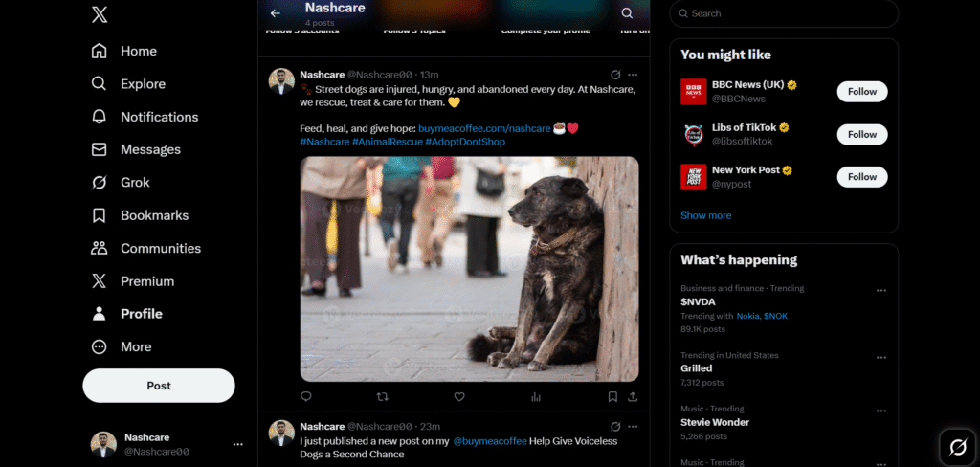Open Grok icon in sidebar
Viewport: 980px width, 467px height.
pos(99,183)
